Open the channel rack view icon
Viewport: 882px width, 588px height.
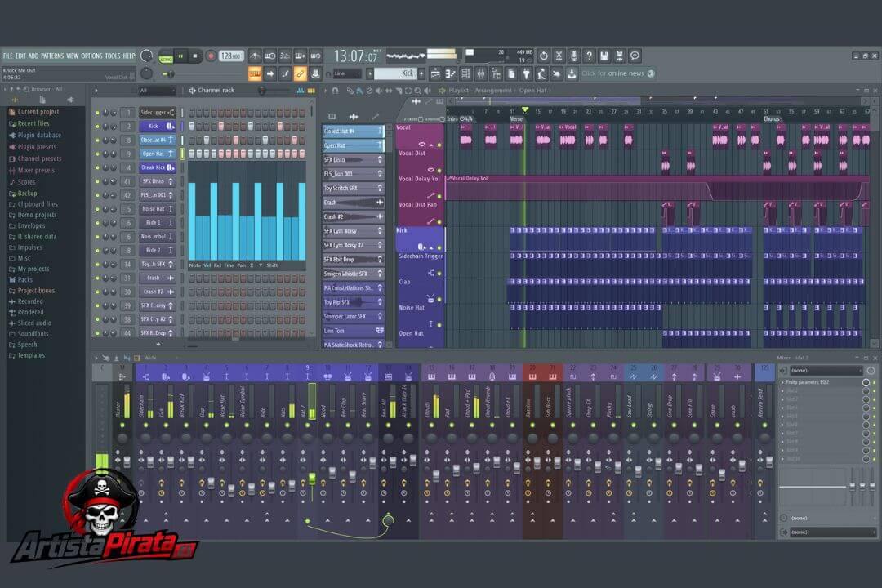tap(465, 73)
